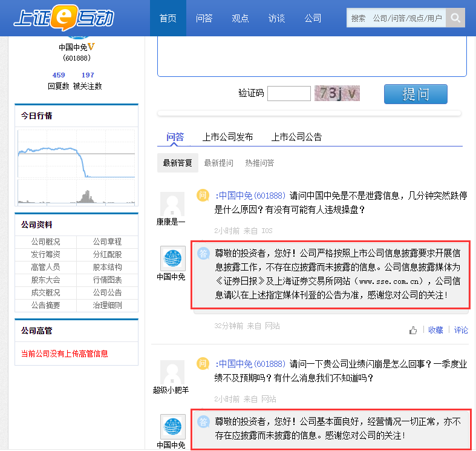476x451 pixels.
Task: Click the thumbs-up like icon
Action: (x=413, y=330)
